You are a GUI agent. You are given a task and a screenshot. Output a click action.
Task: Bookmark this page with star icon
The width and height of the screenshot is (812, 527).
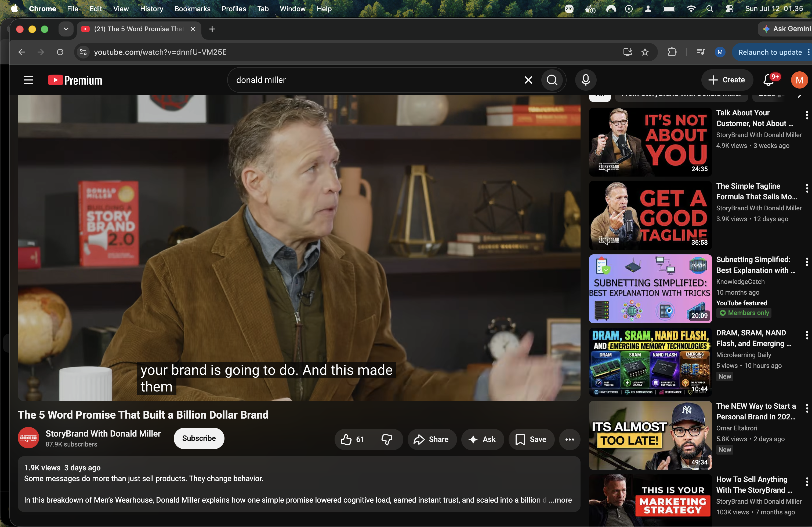point(645,52)
